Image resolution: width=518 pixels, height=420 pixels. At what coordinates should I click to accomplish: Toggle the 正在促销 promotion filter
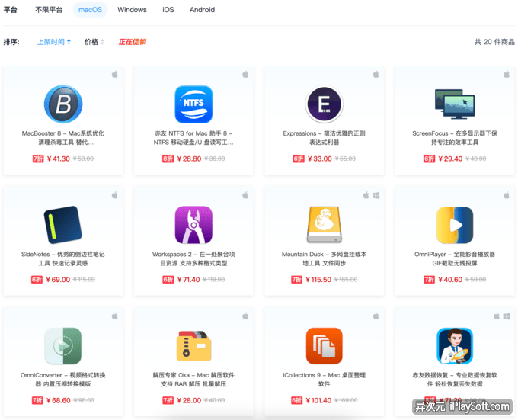132,42
